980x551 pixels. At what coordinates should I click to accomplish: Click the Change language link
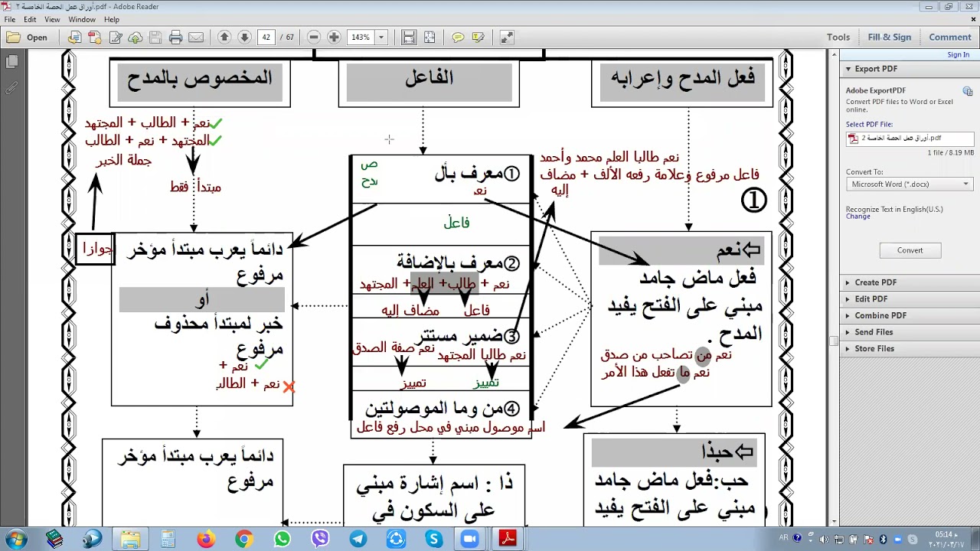click(x=857, y=217)
